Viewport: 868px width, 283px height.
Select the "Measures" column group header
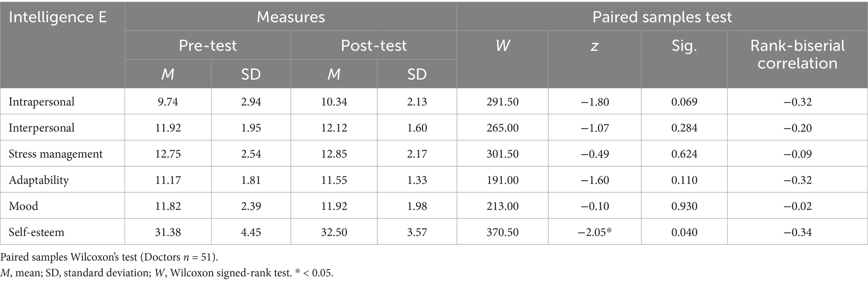290,17
